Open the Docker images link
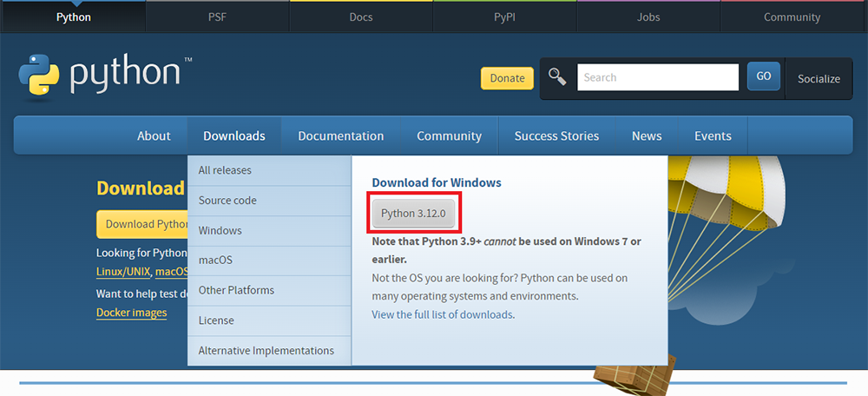This screenshot has height=396, width=868. point(131,313)
